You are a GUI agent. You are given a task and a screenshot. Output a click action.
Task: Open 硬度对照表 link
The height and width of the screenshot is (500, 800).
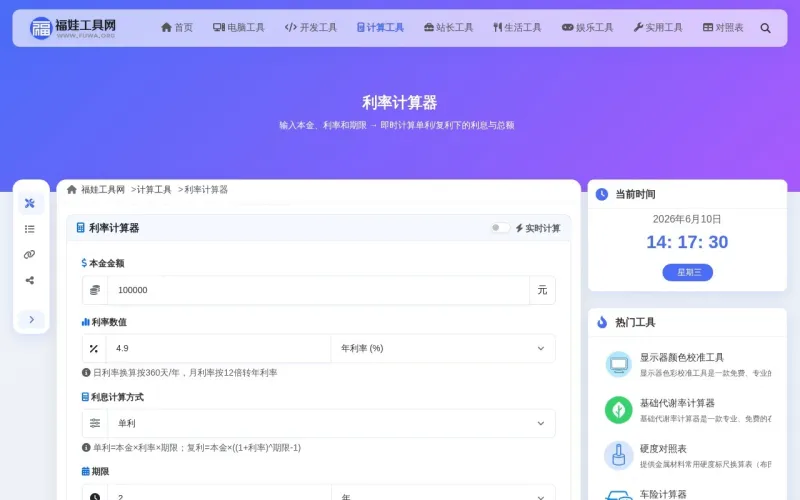[663, 448]
